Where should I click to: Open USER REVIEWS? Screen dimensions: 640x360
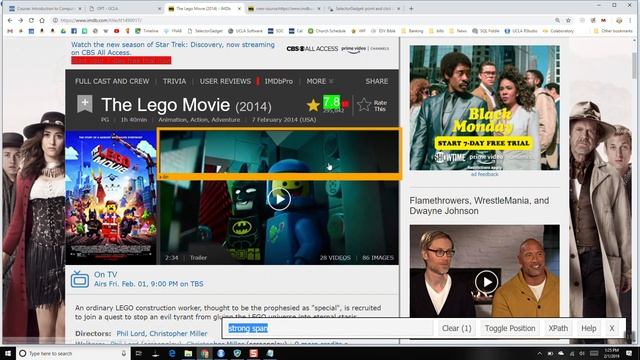coord(225,81)
